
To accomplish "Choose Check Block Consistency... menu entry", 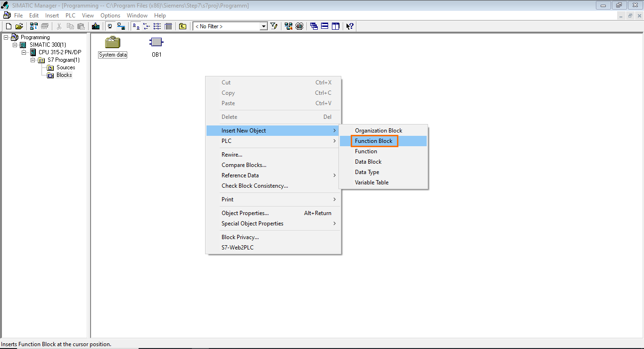I will coord(273,186).
